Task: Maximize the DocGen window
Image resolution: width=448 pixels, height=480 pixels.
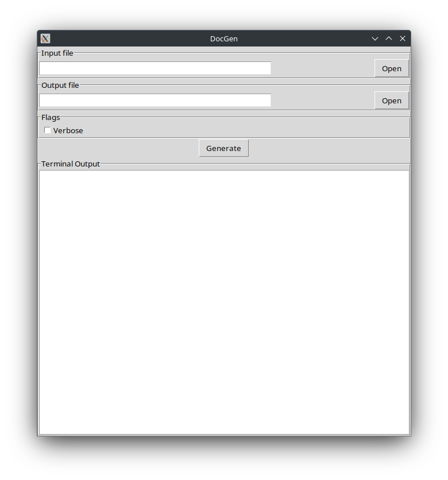Action: coord(389,38)
